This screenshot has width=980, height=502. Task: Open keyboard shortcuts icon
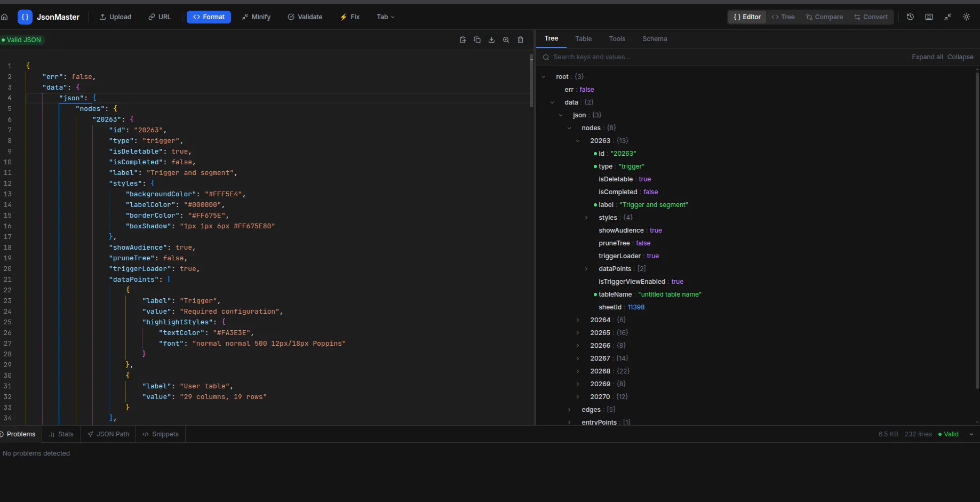pos(929,17)
